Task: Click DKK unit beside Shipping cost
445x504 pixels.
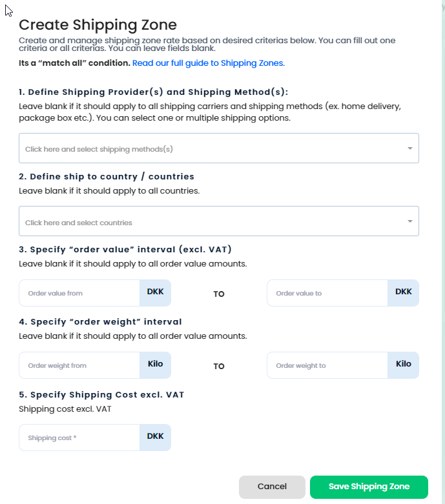Action: [x=155, y=437]
